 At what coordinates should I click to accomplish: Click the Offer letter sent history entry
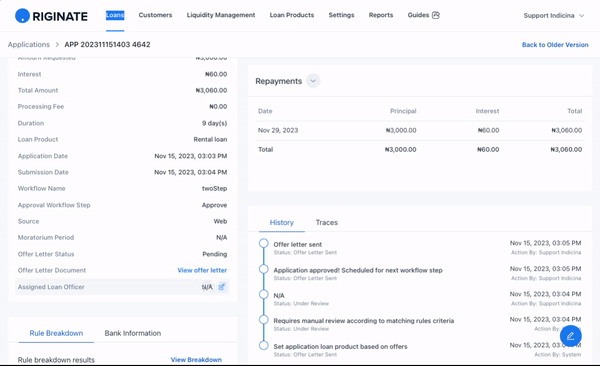pyautogui.click(x=298, y=244)
